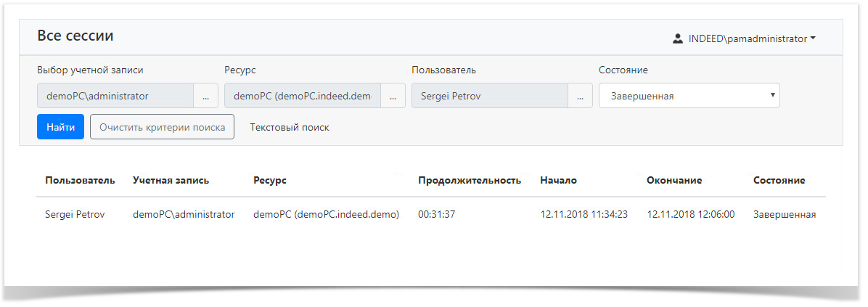Click the Окончание column header
The width and height of the screenshot is (868, 307).
pyautogui.click(x=674, y=180)
